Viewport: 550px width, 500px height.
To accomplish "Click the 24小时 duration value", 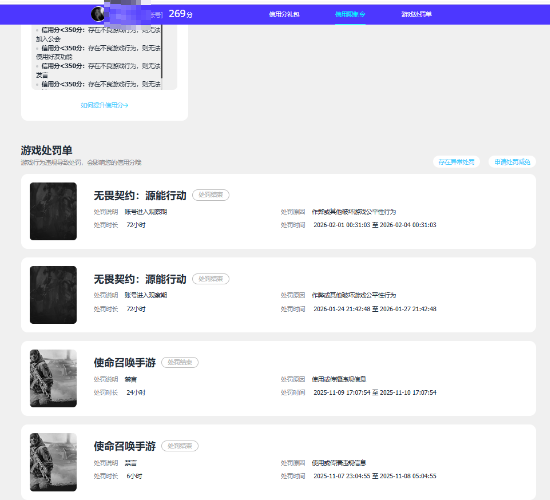I will pos(136,392).
